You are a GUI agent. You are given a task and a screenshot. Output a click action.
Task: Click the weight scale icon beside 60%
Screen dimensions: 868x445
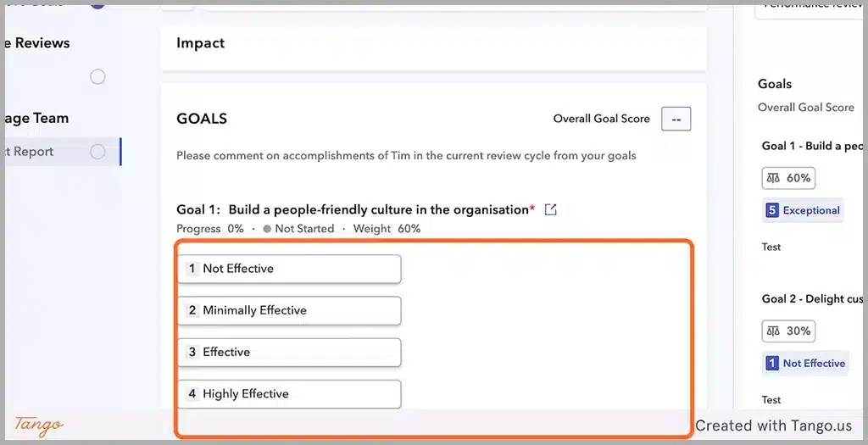pos(773,178)
